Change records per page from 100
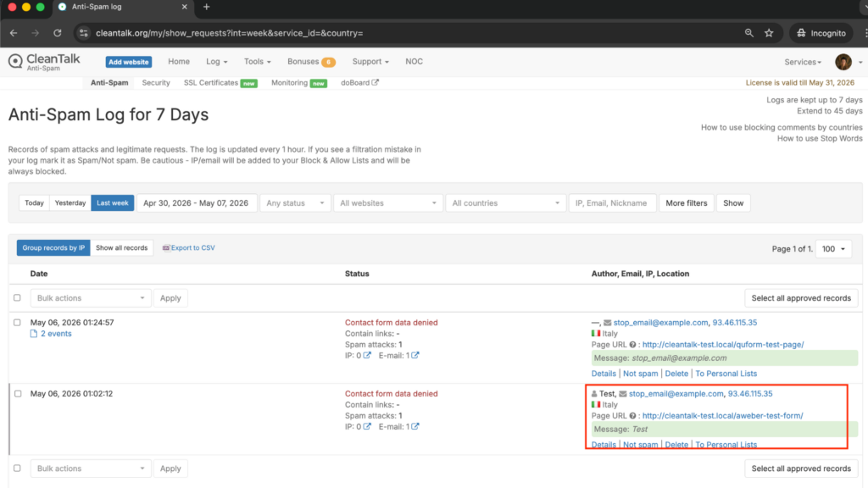This screenshot has height=488, width=868. click(833, 249)
